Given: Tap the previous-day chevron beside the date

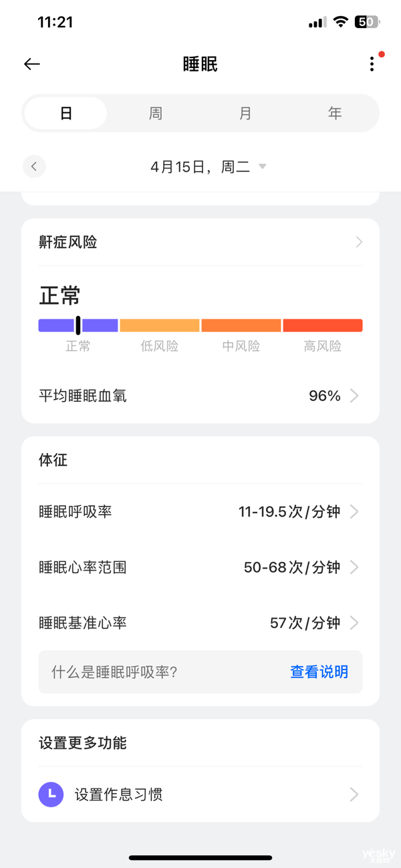Looking at the screenshot, I should coord(34,166).
